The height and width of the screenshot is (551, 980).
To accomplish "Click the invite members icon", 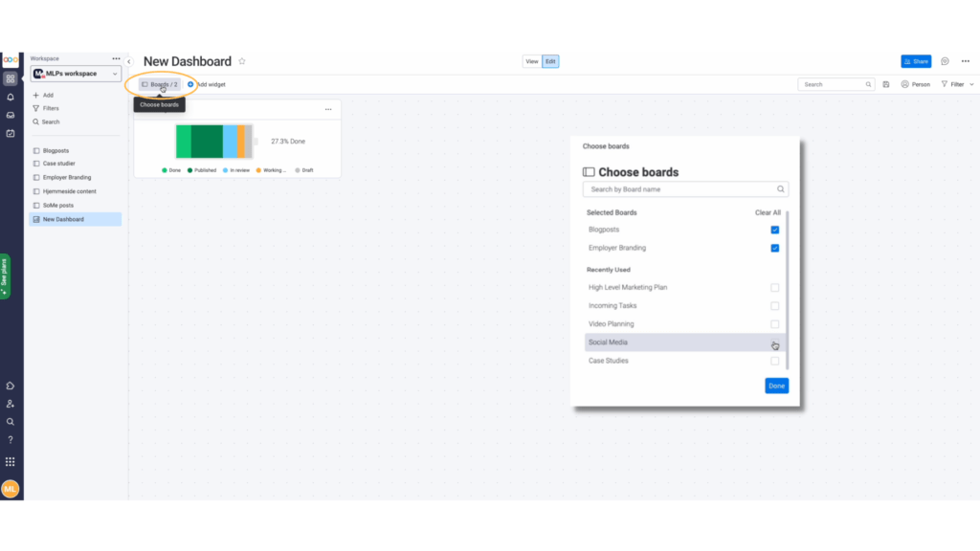I will [11, 404].
